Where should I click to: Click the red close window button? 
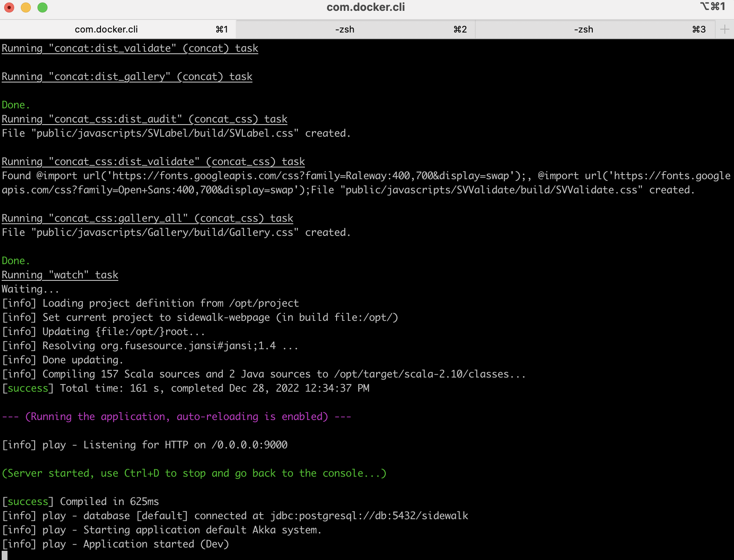9,7
